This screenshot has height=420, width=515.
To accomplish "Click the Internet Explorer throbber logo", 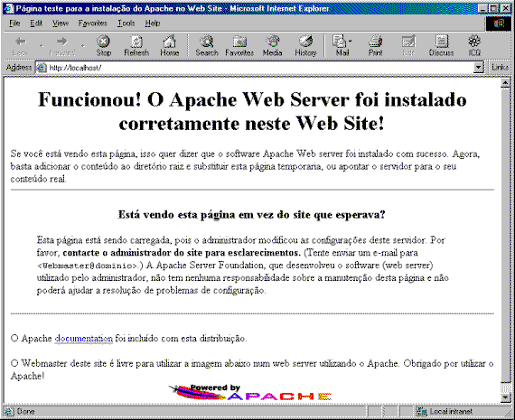I will tap(498, 23).
